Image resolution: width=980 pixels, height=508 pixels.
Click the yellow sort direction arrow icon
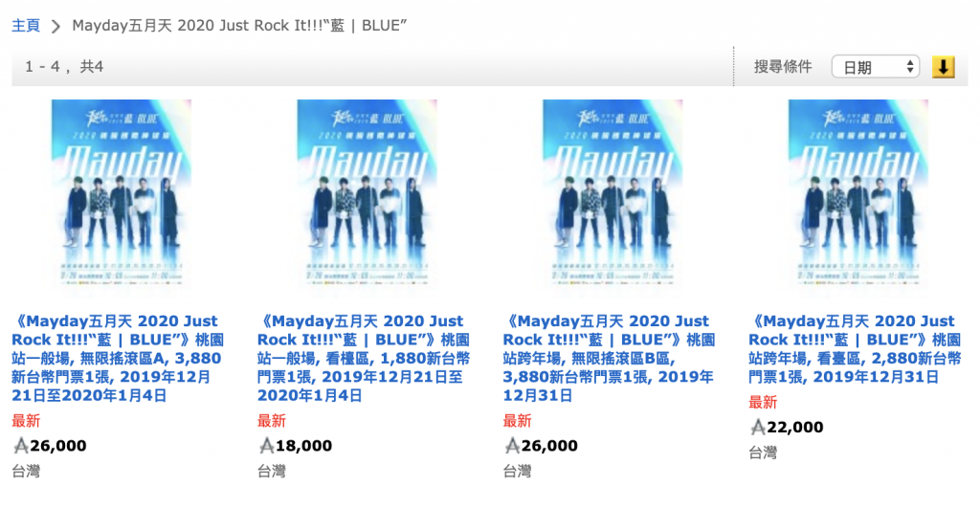[944, 67]
